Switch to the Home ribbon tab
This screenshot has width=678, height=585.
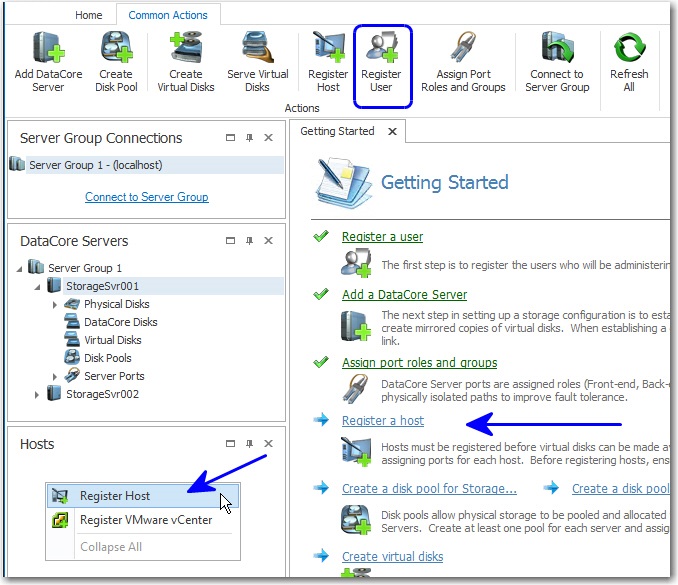(89, 15)
